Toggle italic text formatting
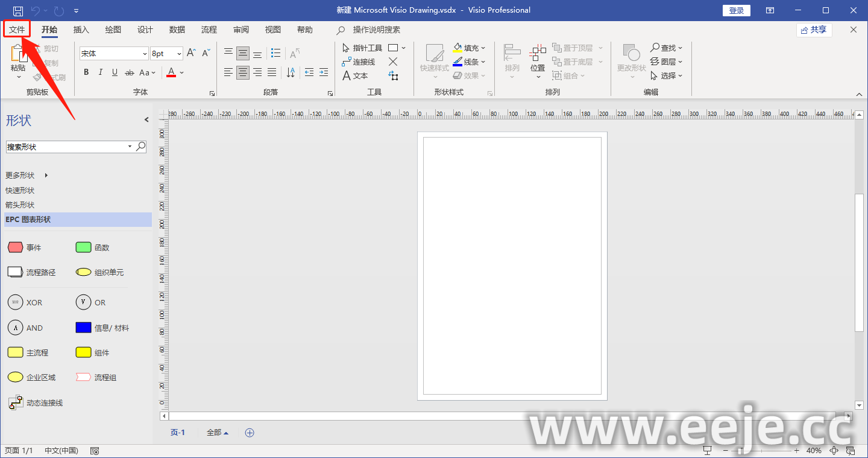 point(101,72)
